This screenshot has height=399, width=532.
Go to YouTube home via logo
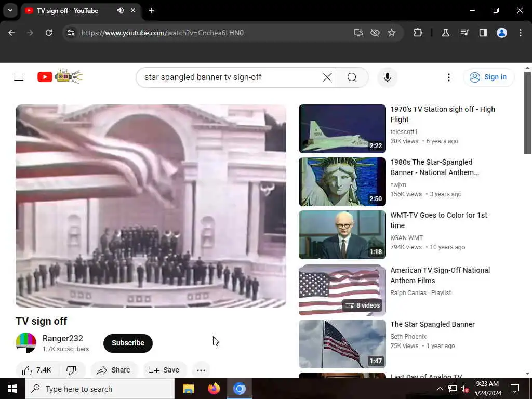60,77
